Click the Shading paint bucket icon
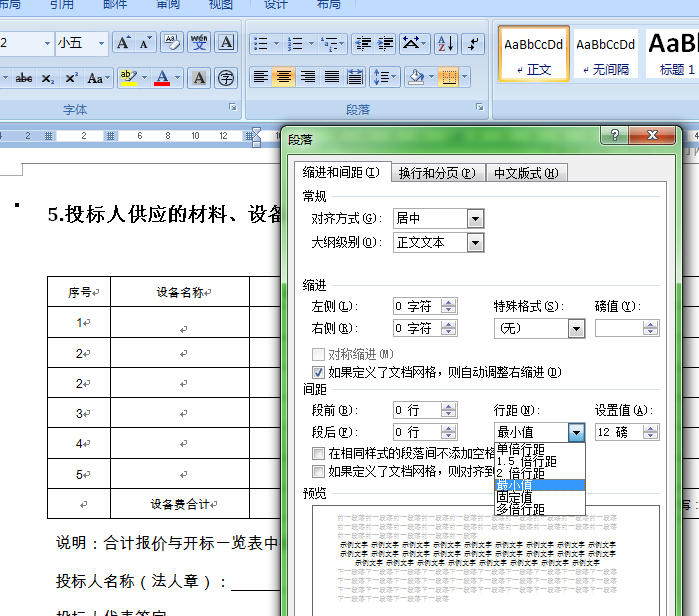 (416, 78)
